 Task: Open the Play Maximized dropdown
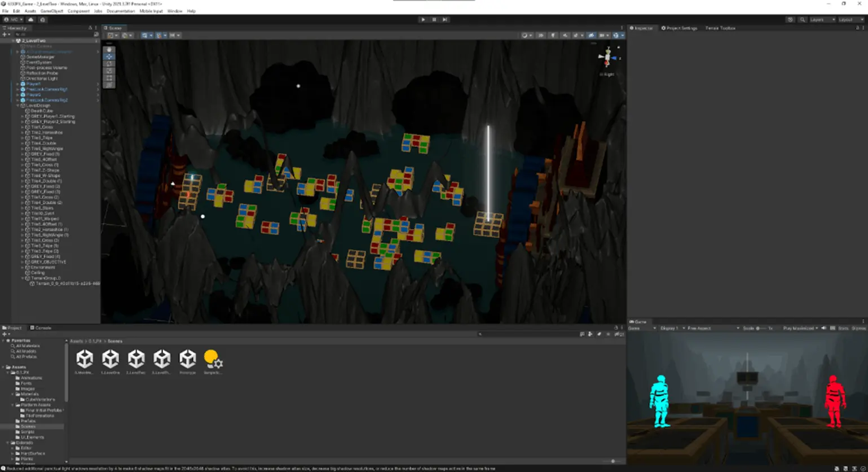click(800, 328)
